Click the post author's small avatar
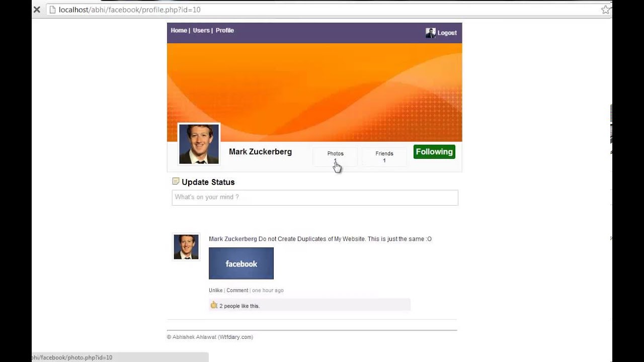Screen dimensions: 644x362 [x=186, y=247]
